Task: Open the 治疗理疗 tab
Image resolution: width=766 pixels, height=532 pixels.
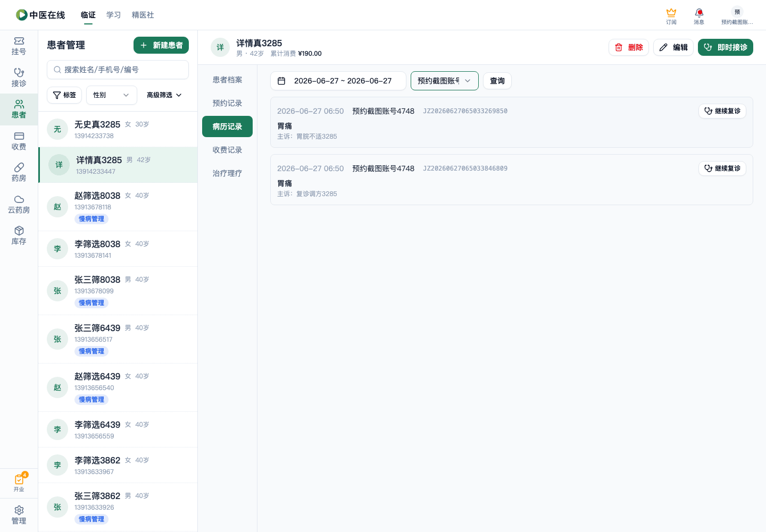Action: pyautogui.click(x=227, y=173)
